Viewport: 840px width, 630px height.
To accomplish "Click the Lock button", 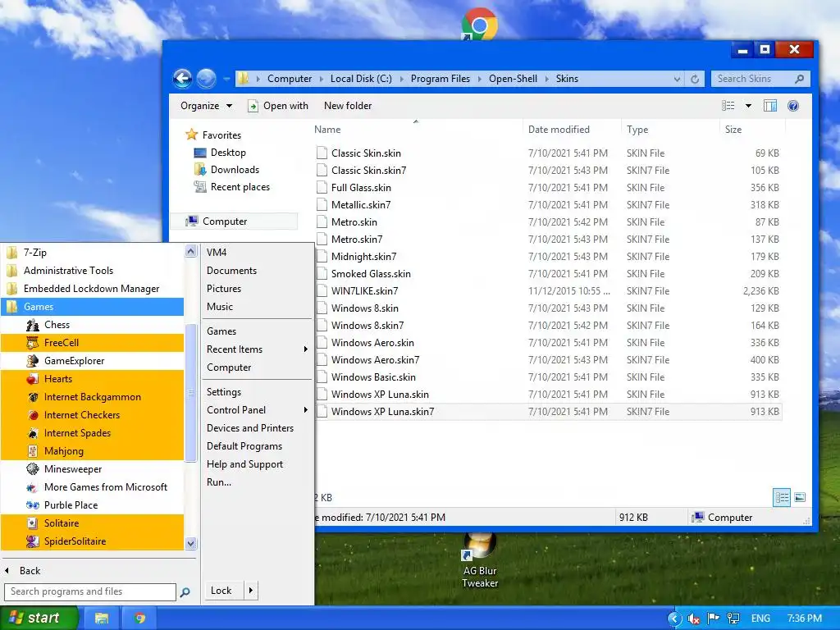I will [x=224, y=591].
